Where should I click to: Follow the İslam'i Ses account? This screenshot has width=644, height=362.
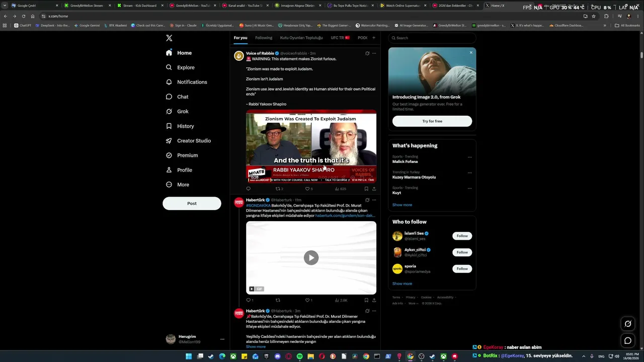point(462,236)
